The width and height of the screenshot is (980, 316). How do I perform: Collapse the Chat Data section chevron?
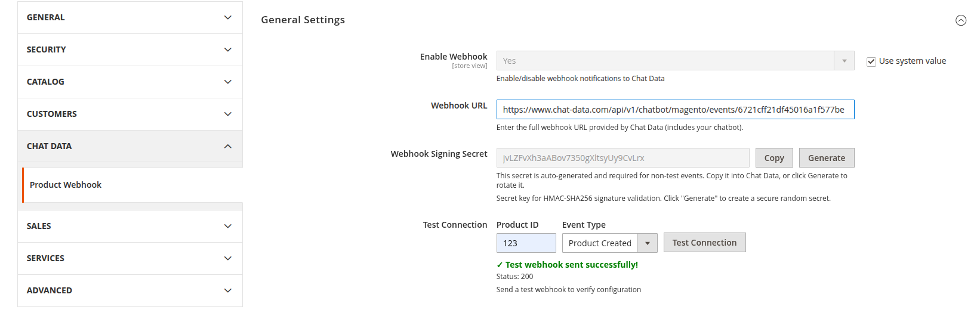227,146
